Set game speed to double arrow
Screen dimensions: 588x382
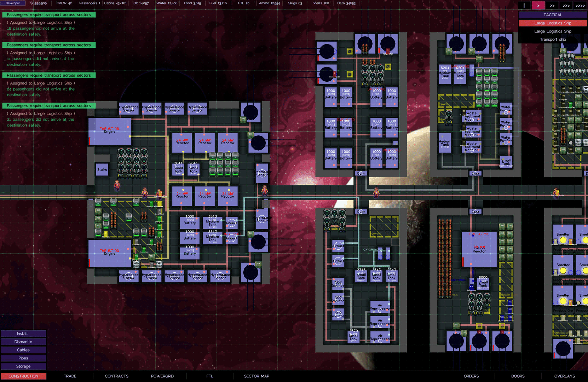[552, 6]
